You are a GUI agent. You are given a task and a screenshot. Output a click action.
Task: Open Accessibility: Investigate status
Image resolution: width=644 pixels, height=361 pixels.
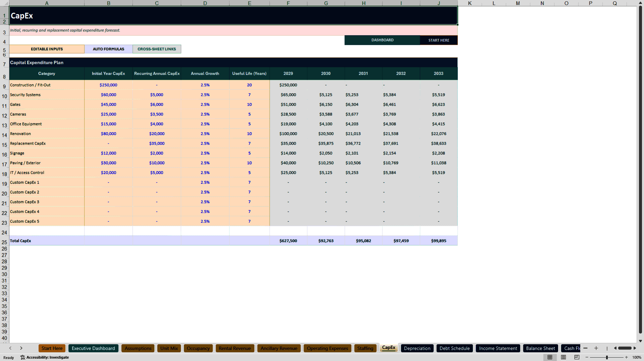tap(45, 357)
